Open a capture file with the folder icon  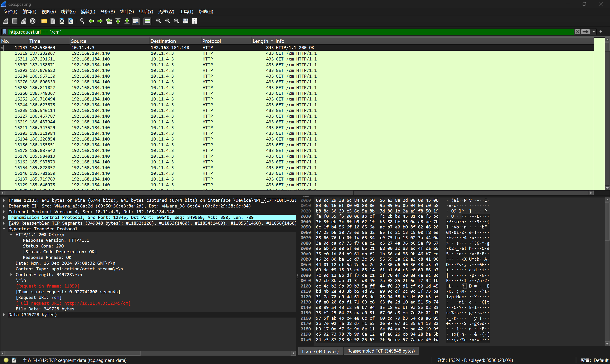[x=44, y=21]
